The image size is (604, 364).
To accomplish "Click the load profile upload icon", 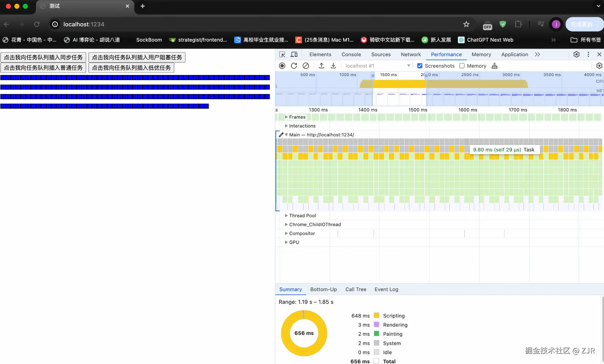I will click(321, 66).
